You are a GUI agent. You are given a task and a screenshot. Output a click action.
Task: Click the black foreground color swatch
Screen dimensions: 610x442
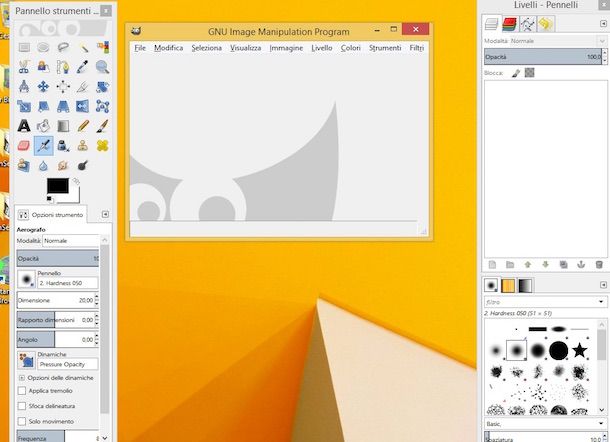(58, 186)
